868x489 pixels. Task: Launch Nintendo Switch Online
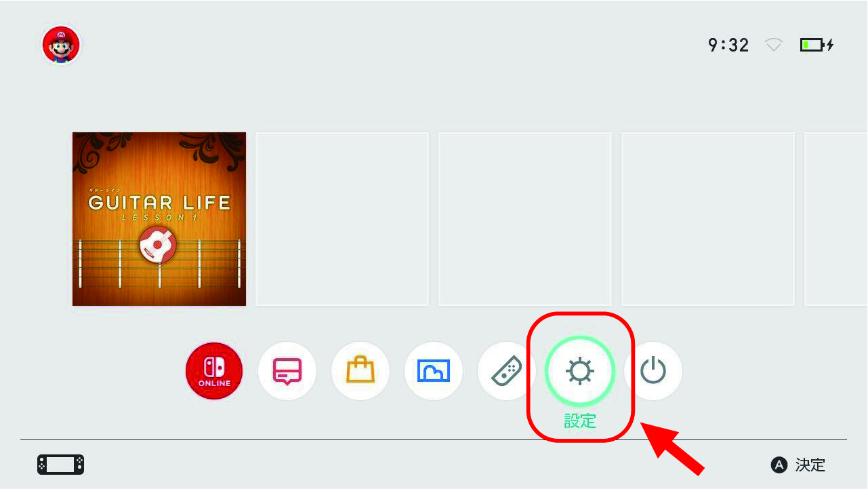(x=214, y=371)
